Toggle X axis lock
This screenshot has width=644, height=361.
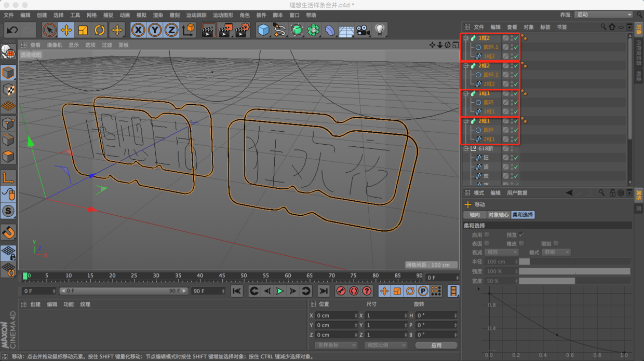(x=138, y=30)
